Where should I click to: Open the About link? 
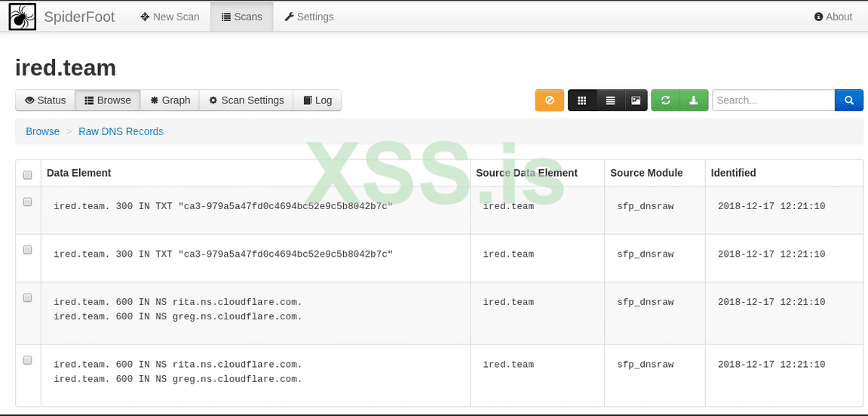[x=833, y=17]
